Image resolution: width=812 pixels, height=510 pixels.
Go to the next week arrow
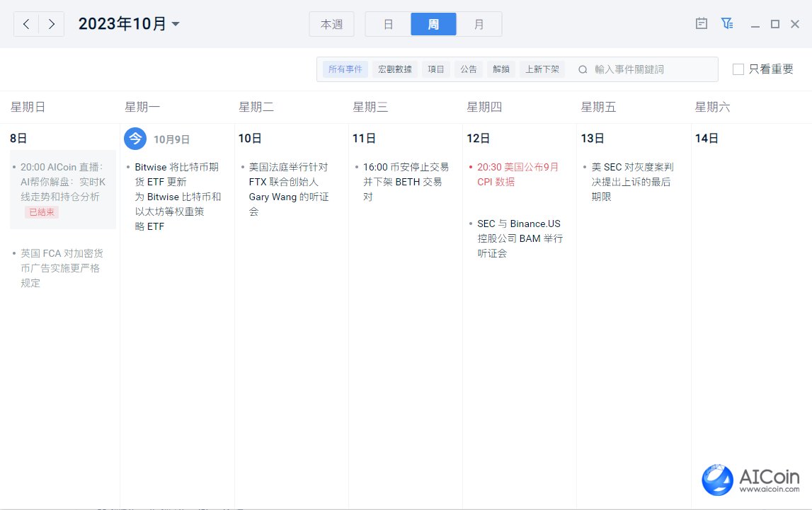pyautogui.click(x=51, y=24)
